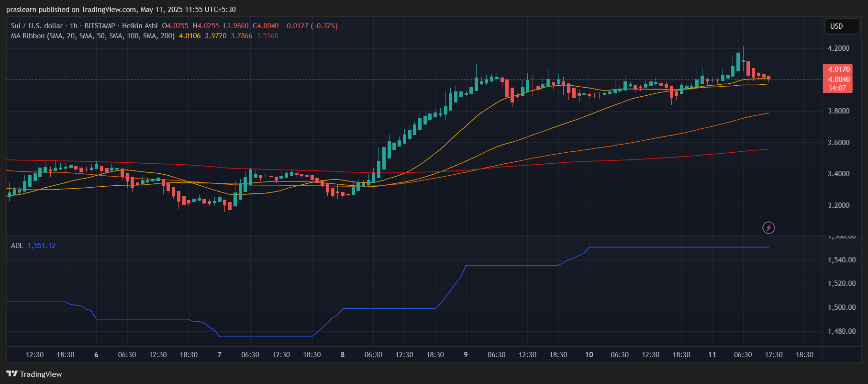Click the date 9 on time axis
Viewport: 868px width, 384px height.
pos(466,355)
